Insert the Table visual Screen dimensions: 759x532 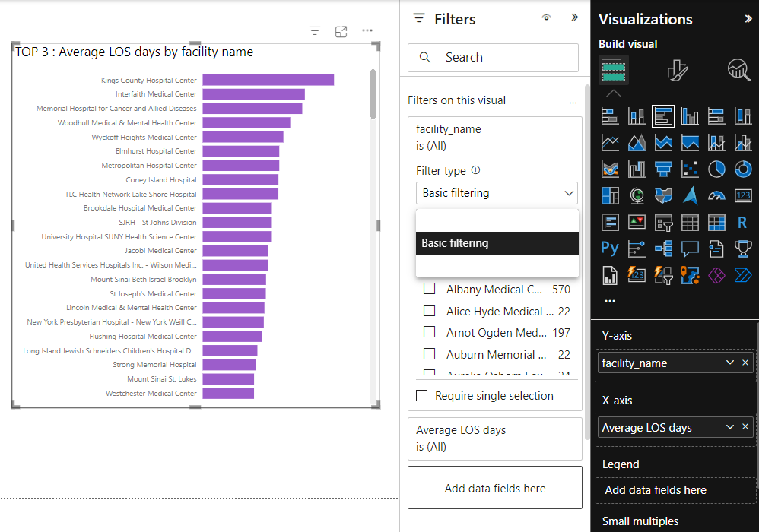tap(690, 223)
